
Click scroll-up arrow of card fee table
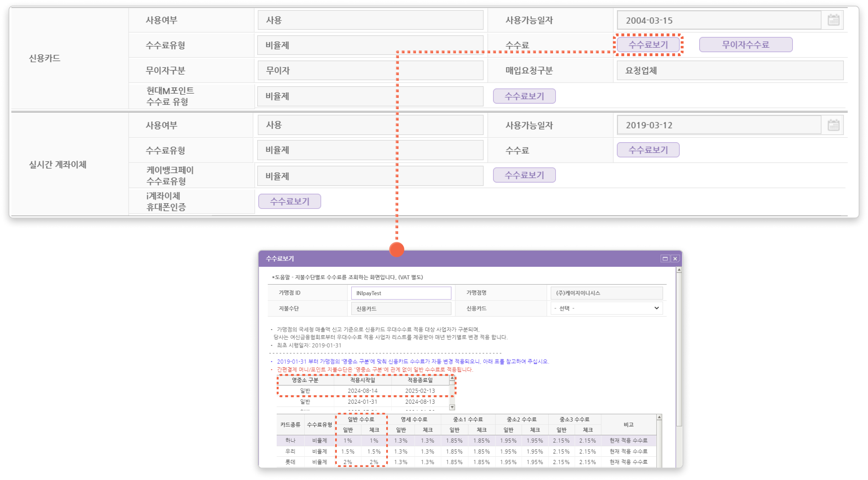(x=659, y=417)
